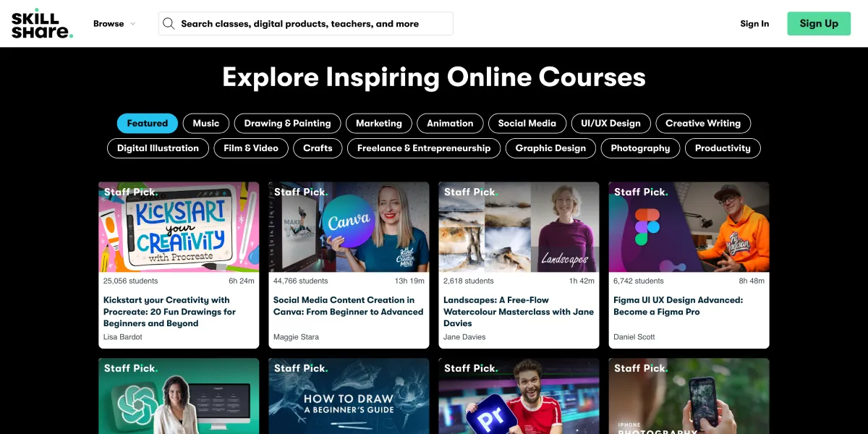The height and width of the screenshot is (434, 868).
Task: Select the Productivity category pill
Action: (x=723, y=148)
